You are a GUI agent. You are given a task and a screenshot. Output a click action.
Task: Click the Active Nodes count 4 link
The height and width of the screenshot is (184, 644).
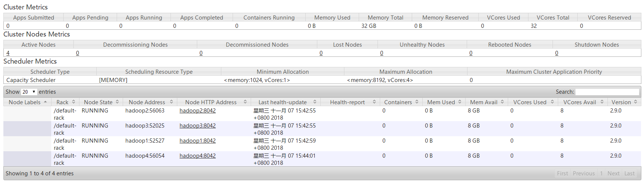click(x=8, y=53)
